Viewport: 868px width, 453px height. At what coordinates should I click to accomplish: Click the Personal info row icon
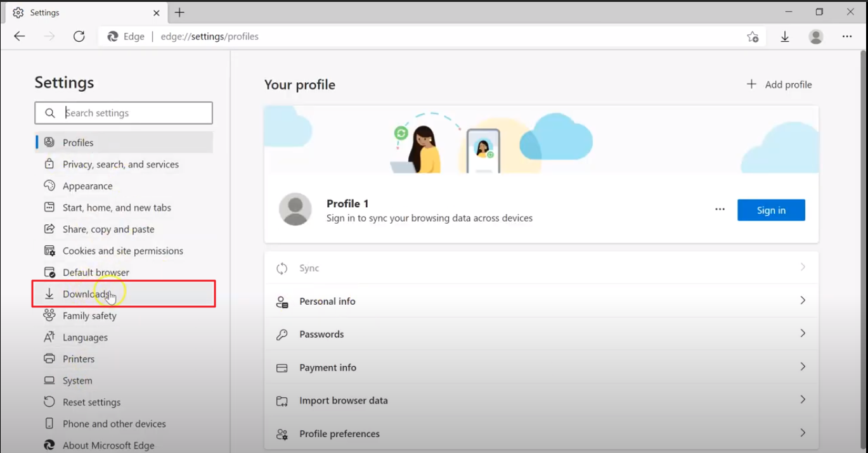click(282, 302)
